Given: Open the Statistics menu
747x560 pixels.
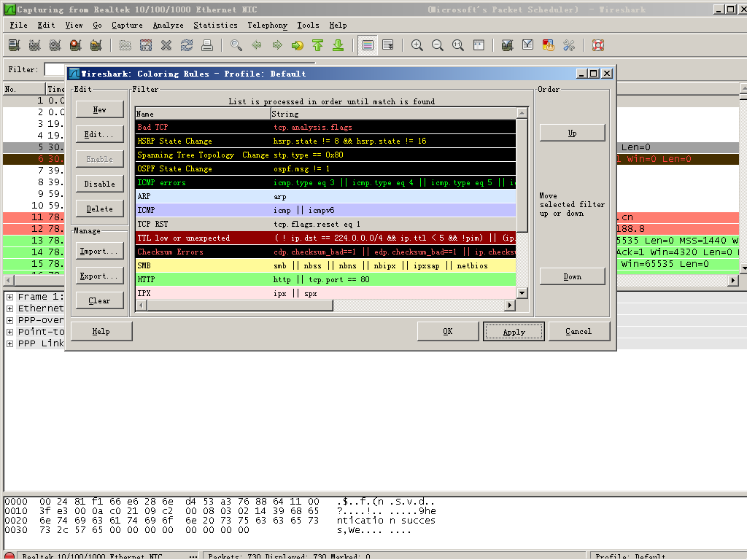Looking at the screenshot, I should 215,26.
